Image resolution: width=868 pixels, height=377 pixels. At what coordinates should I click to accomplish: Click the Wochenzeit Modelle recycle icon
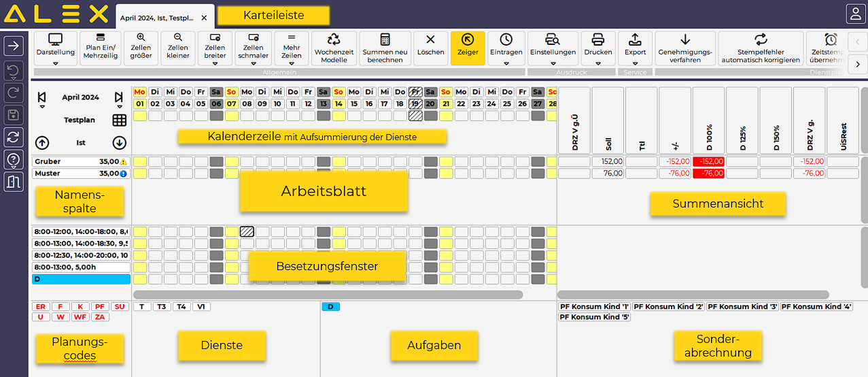click(334, 40)
